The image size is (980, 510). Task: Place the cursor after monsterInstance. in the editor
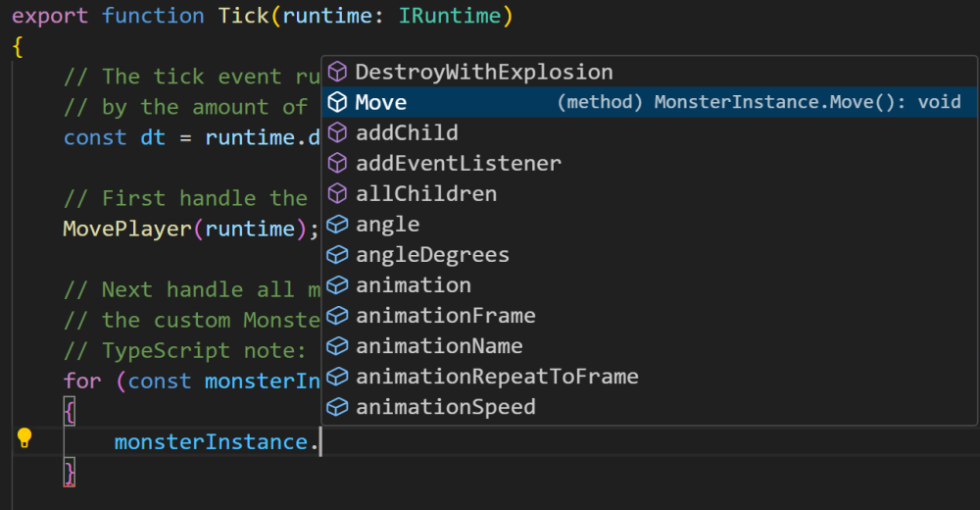coord(321,442)
